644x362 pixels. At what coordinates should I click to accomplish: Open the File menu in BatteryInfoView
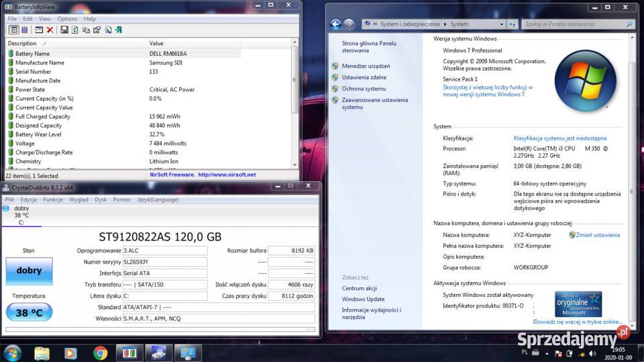(x=12, y=19)
